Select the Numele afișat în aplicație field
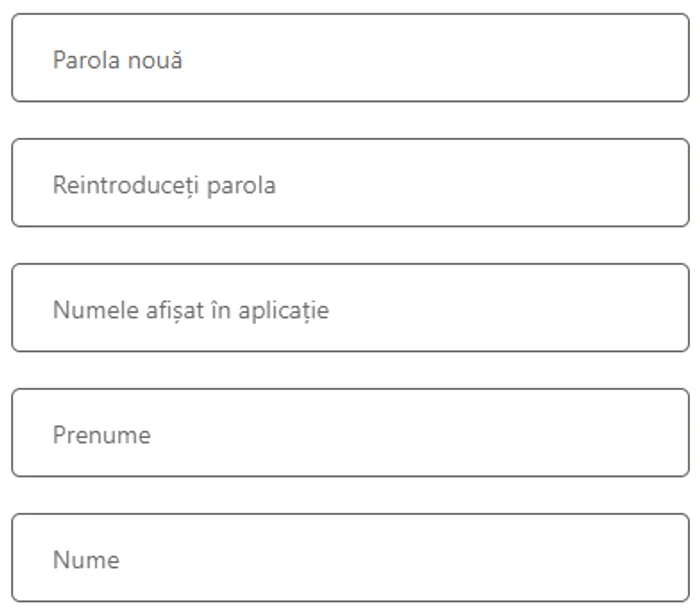The width and height of the screenshot is (700, 611). (x=350, y=308)
